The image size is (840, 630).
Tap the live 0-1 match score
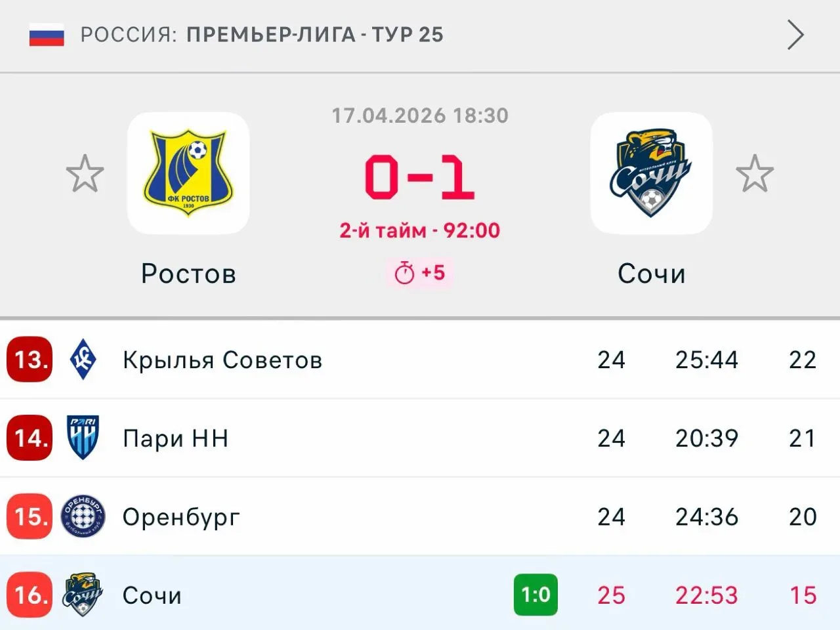click(x=419, y=177)
